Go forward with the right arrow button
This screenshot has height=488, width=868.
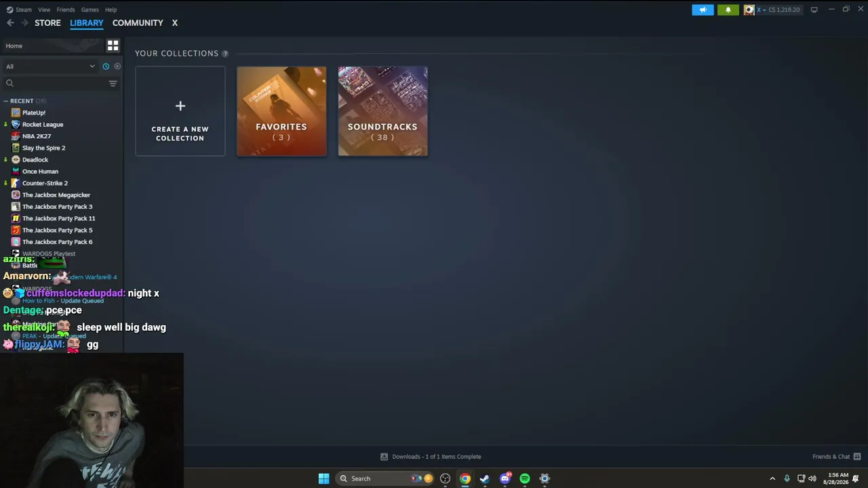click(x=24, y=23)
